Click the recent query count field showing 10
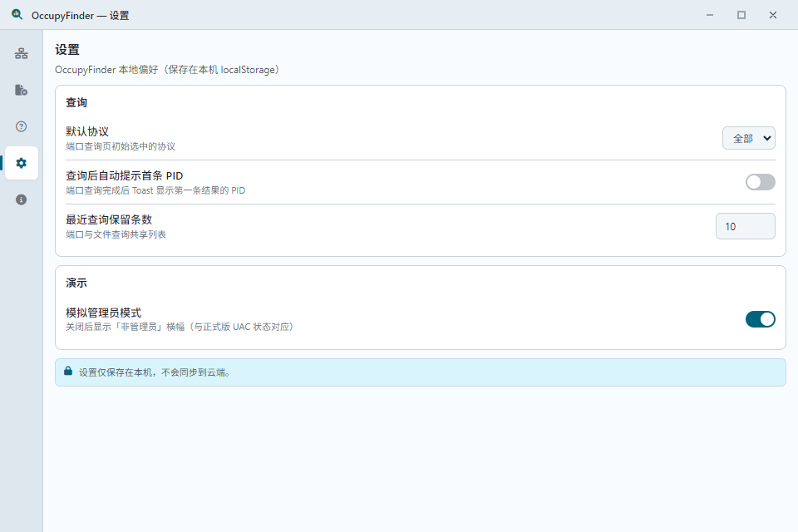Image resolution: width=798 pixels, height=532 pixels. coord(745,226)
